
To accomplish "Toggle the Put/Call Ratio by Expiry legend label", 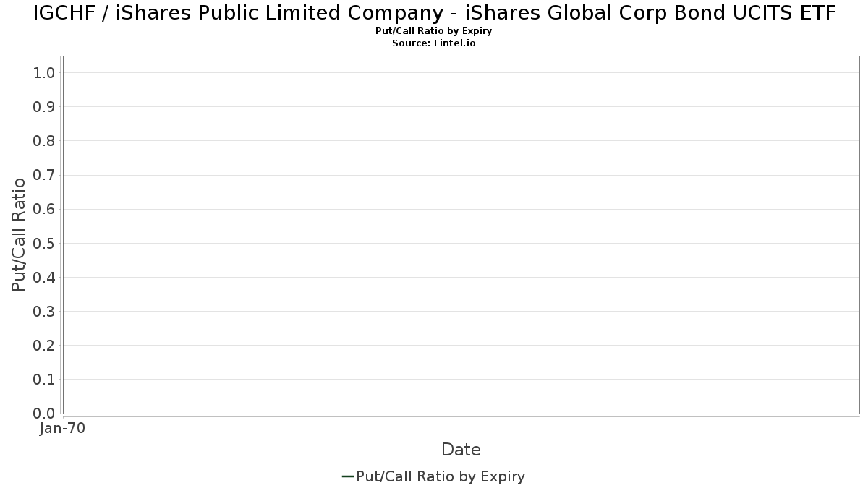I will coord(441,476).
